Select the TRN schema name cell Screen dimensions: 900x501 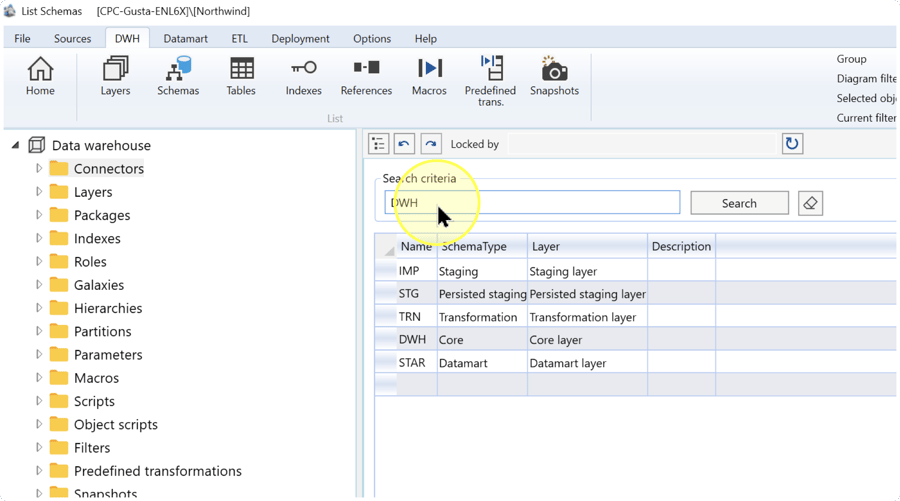coord(417,317)
